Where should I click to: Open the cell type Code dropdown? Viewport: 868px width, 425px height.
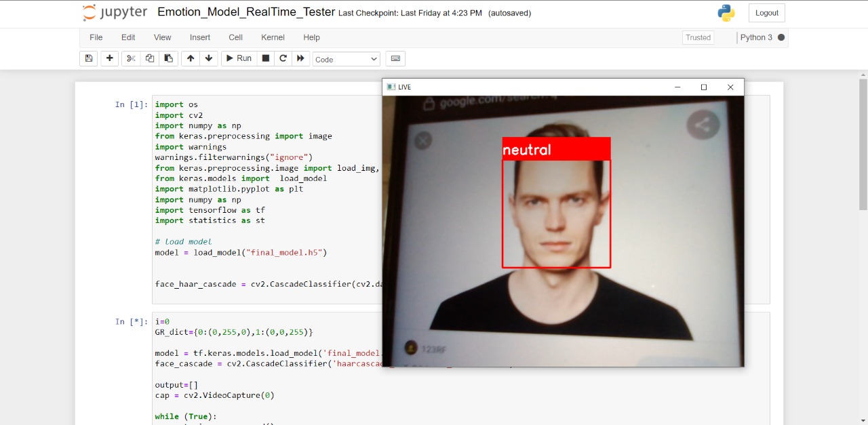tap(347, 59)
